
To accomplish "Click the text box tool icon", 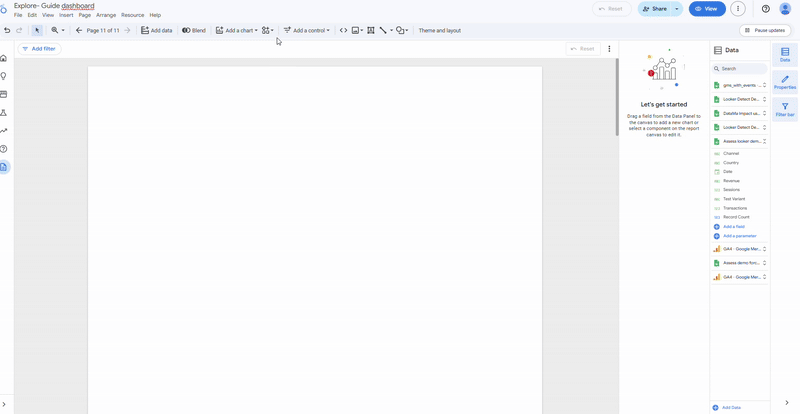I will click(x=371, y=31).
